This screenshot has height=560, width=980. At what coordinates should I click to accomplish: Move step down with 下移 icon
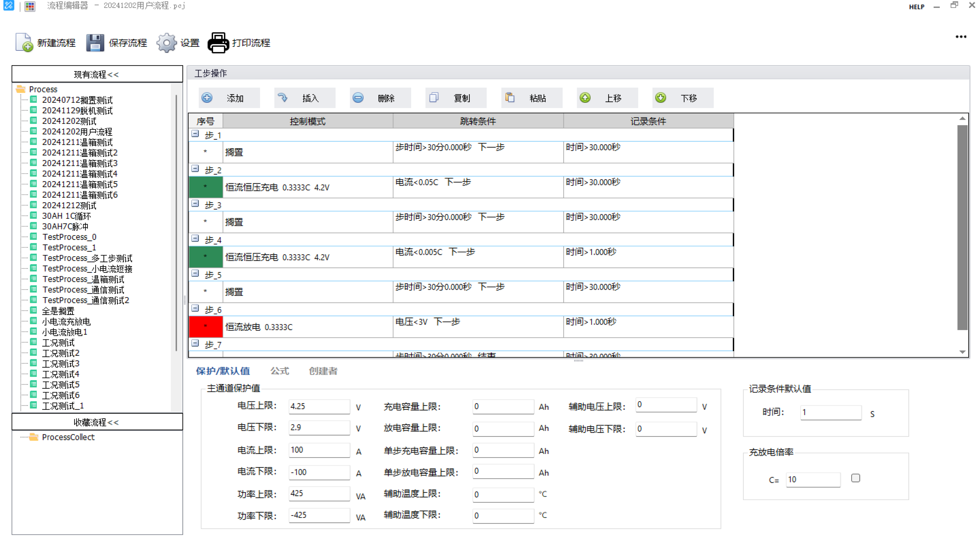click(x=661, y=98)
